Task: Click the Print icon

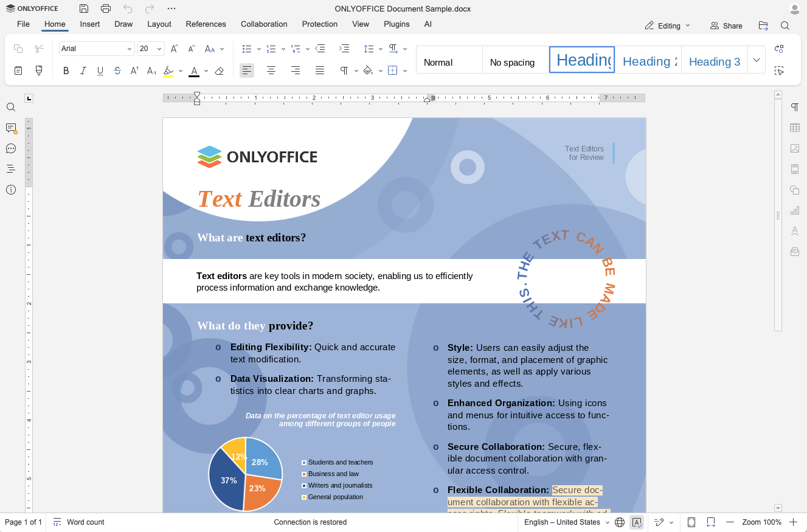Action: point(106,9)
